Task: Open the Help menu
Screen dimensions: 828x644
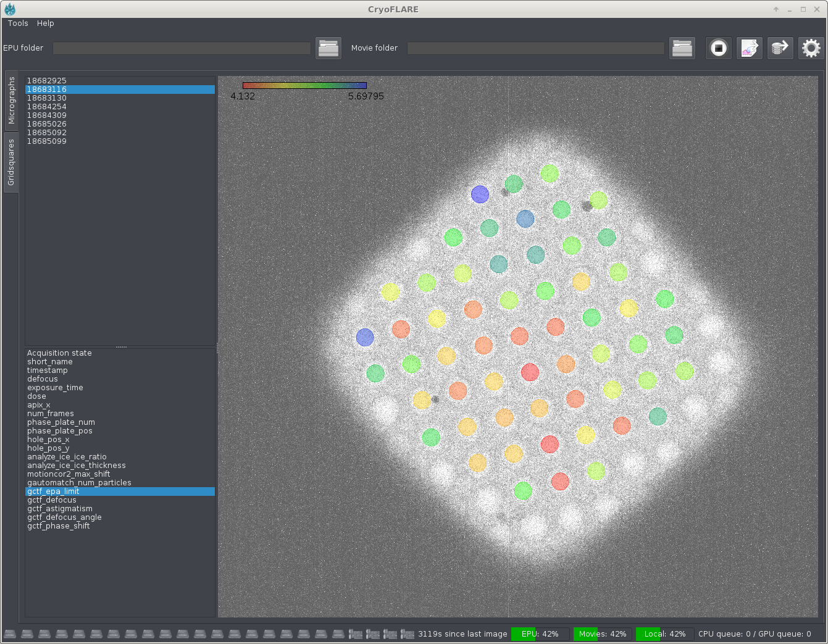Action: pyautogui.click(x=45, y=23)
